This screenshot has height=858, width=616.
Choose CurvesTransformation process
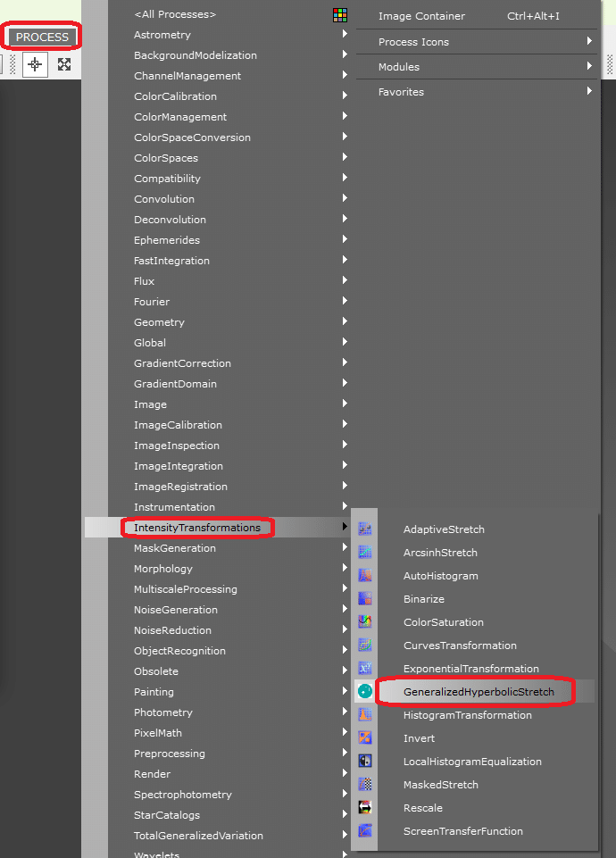click(x=460, y=646)
